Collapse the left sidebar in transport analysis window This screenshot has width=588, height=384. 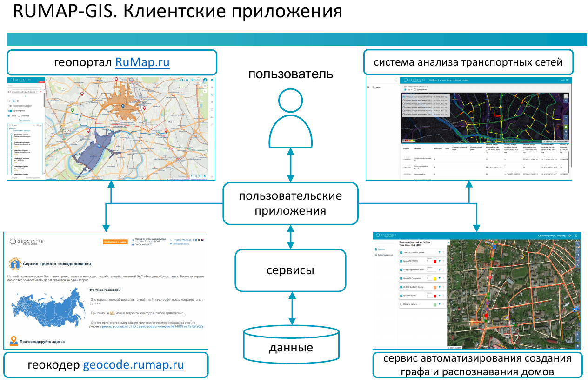[396, 80]
